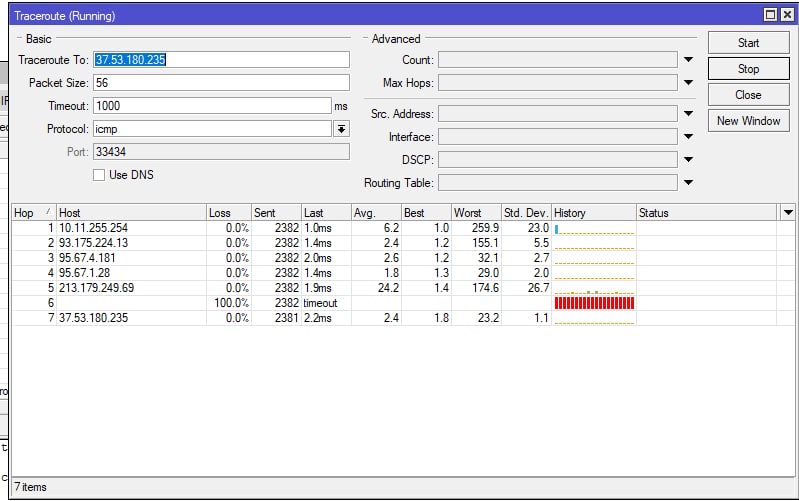Click the History column header
The height and width of the screenshot is (501, 799).
[594, 213]
